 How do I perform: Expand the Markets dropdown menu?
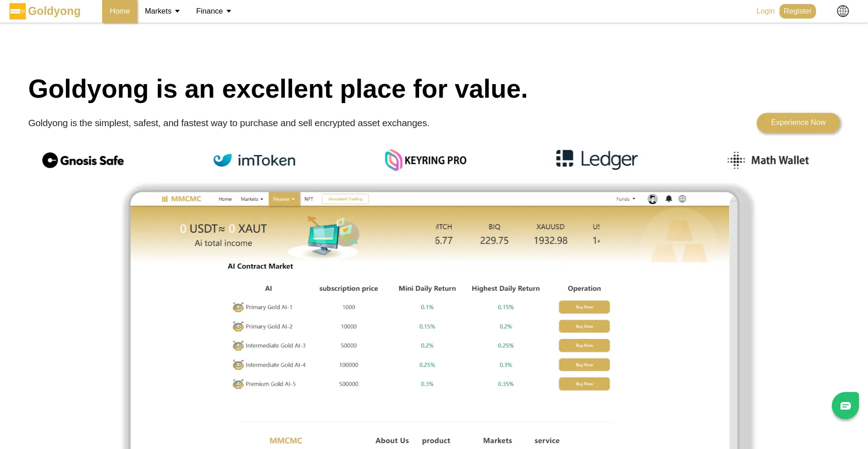162,11
